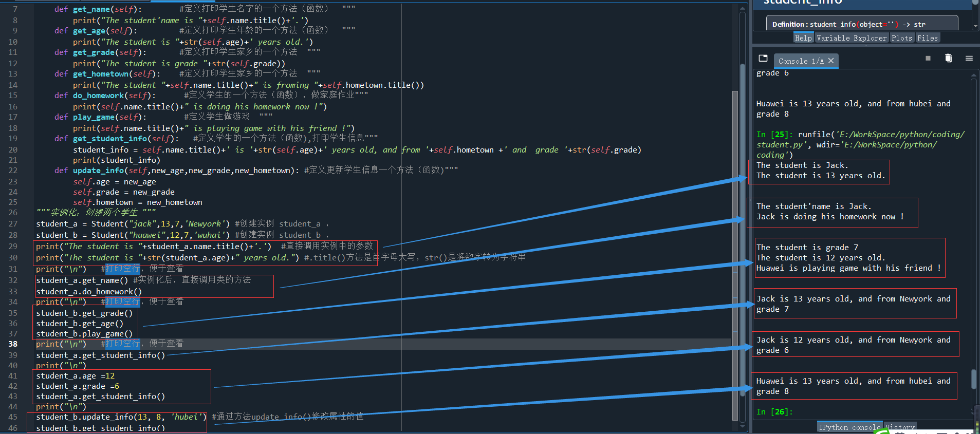Click the 'def do_homework(self):' definition
Viewport: 980px width, 434px height.
(105, 96)
